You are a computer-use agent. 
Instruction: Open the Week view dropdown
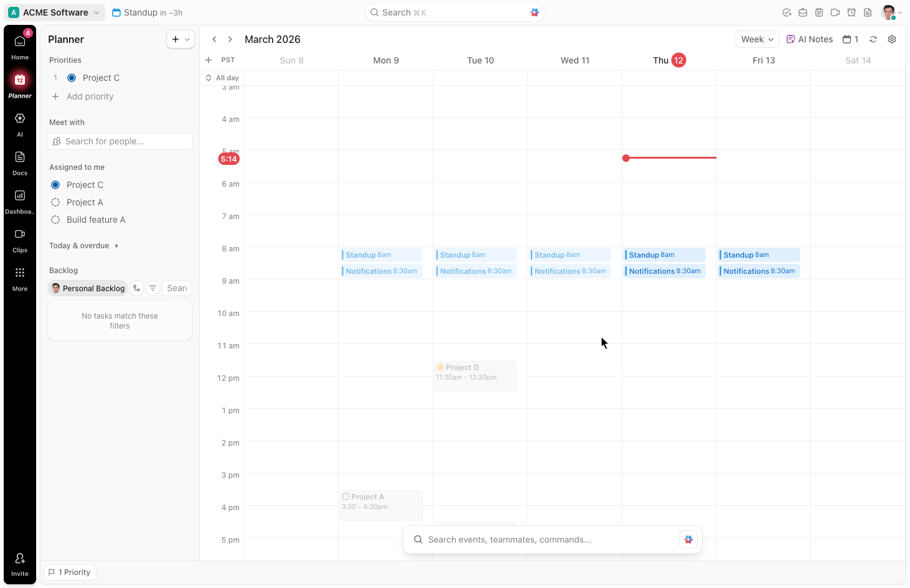click(x=757, y=39)
